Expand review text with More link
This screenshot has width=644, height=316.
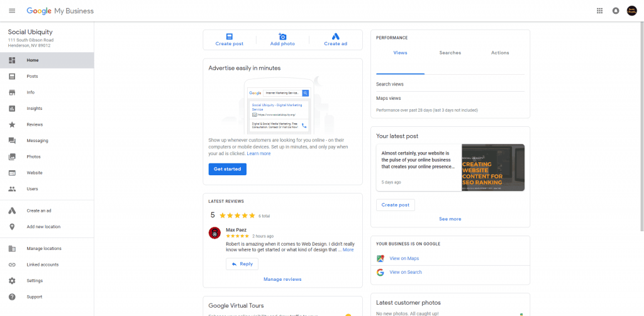click(x=348, y=249)
